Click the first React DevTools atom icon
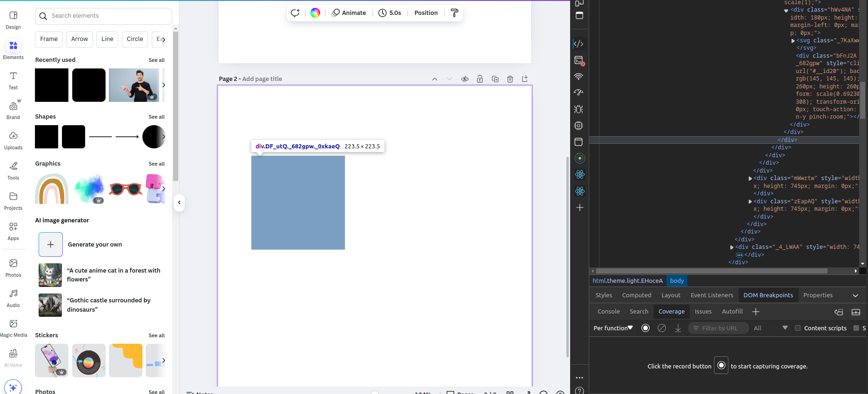 [x=579, y=174]
